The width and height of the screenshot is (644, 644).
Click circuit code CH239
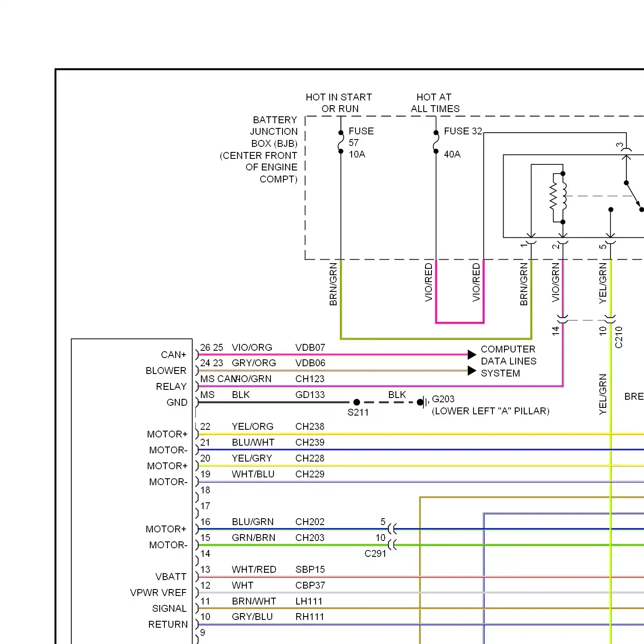[310, 442]
